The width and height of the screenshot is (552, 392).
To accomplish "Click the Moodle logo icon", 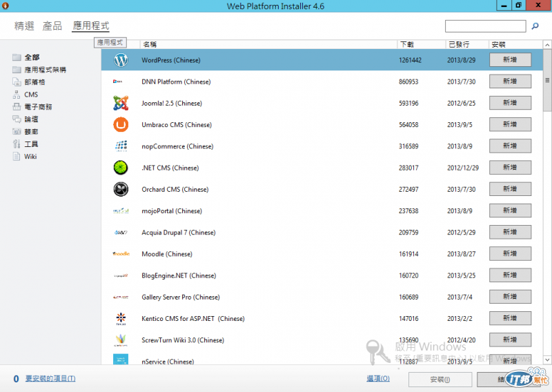I will [121, 253].
